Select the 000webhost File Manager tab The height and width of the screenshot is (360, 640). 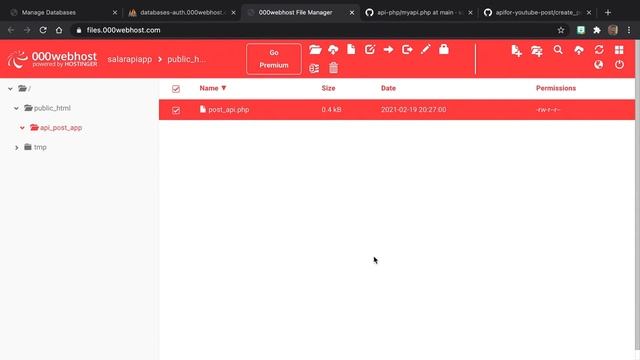[295, 13]
